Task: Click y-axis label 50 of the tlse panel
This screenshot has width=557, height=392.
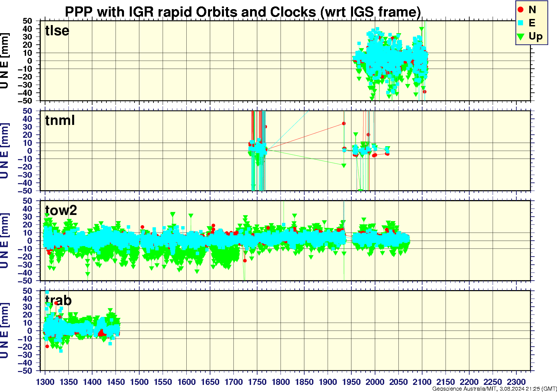Action: [x=27, y=21]
